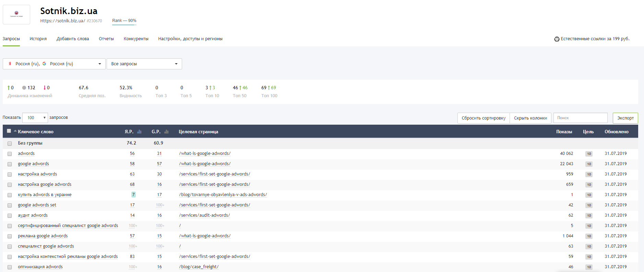Open the adwords keyword link

pos(26,154)
